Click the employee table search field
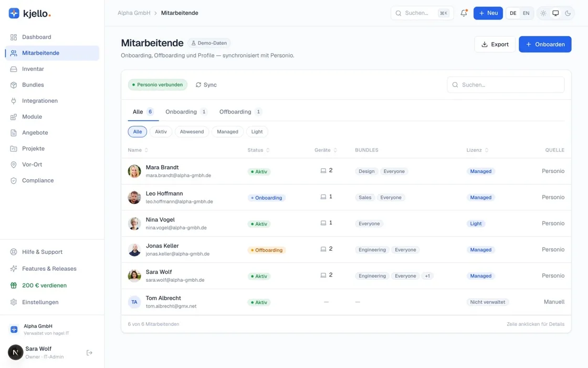 (x=506, y=85)
